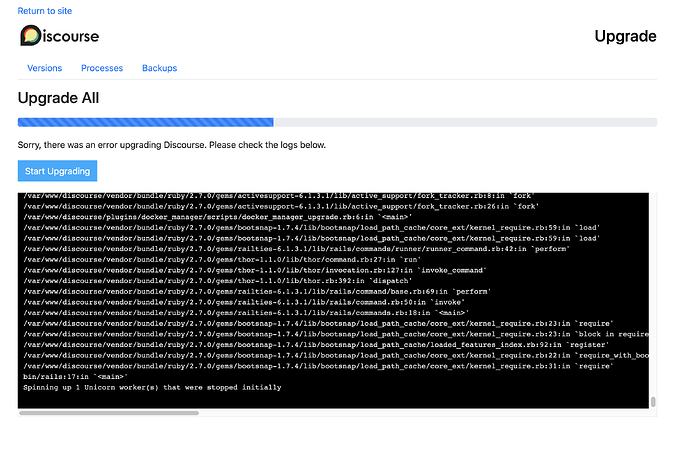Click the Upgrade All heading
This screenshot has width=690, height=463.
coord(58,98)
